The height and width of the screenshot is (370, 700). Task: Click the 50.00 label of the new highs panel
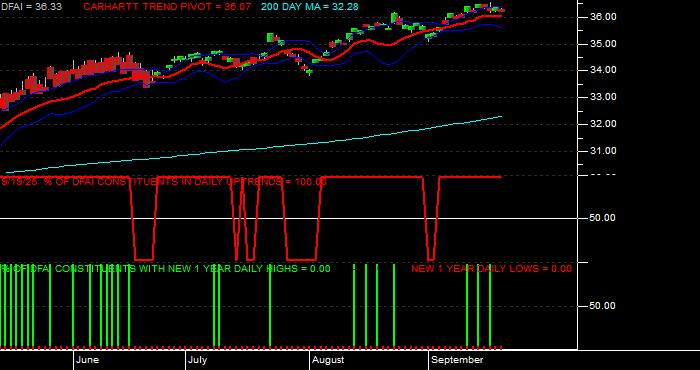[603, 306]
